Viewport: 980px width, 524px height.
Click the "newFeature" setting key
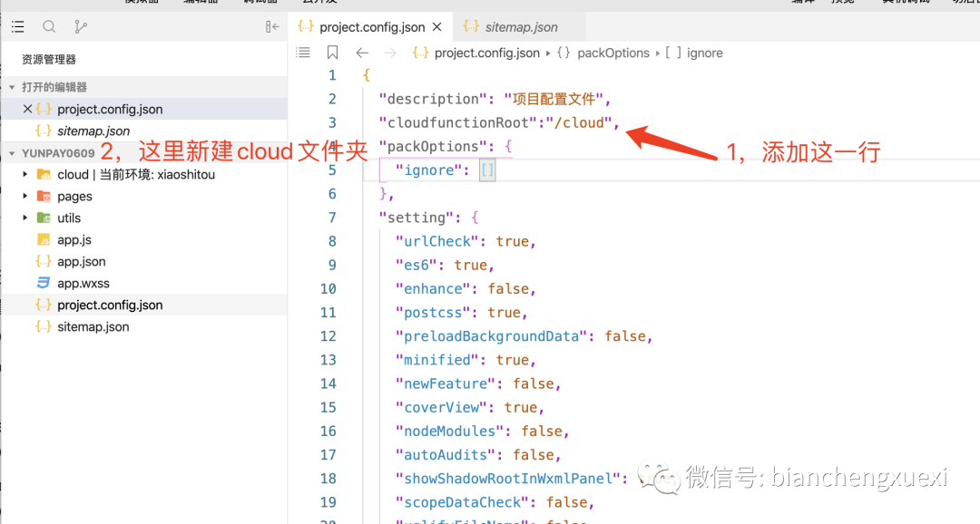pyautogui.click(x=446, y=383)
